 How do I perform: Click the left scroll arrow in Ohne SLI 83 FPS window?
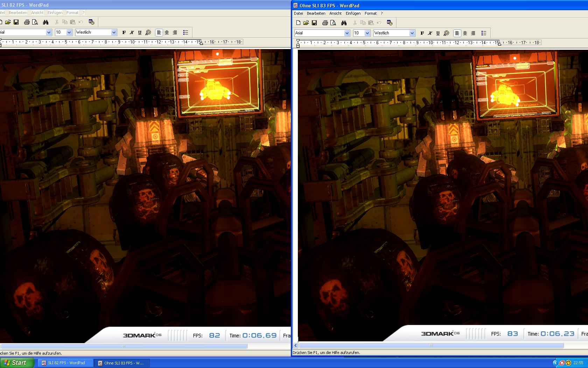296,346
